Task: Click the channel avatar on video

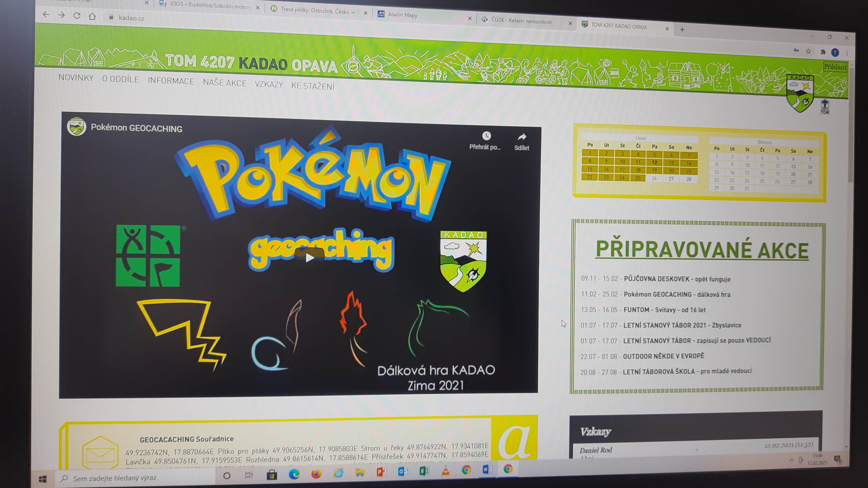Action: [x=76, y=127]
